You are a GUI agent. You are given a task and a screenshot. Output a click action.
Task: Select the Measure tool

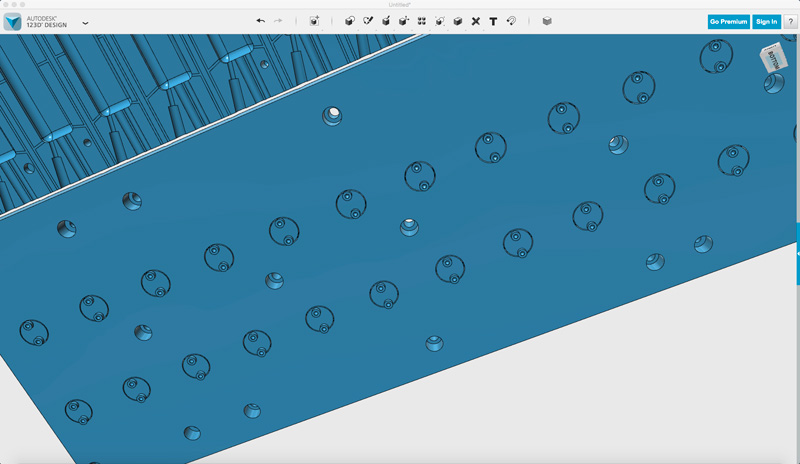(x=475, y=21)
